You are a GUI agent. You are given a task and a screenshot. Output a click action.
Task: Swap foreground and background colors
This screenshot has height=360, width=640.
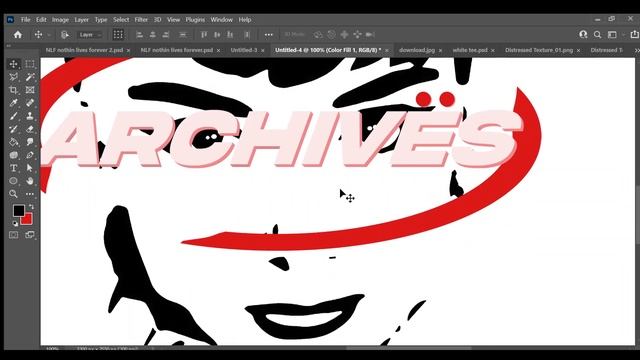point(31,207)
